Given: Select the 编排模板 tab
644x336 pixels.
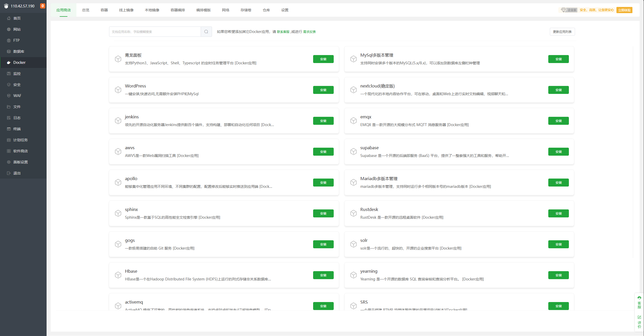Looking at the screenshot, I should pos(204,10).
